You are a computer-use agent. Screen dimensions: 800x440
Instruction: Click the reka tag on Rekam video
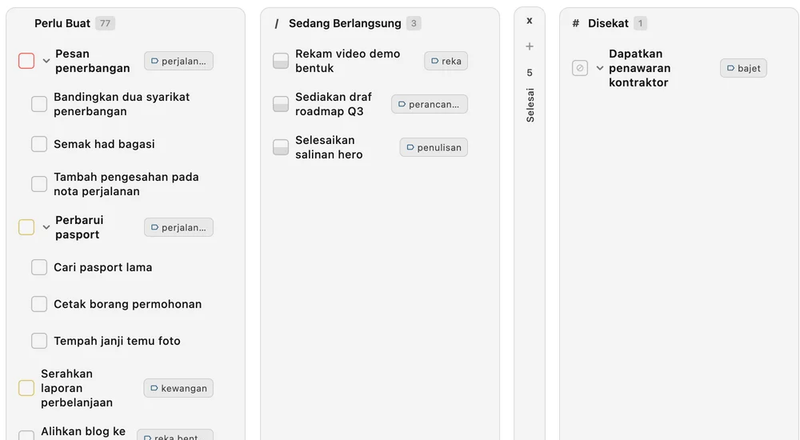(x=446, y=61)
